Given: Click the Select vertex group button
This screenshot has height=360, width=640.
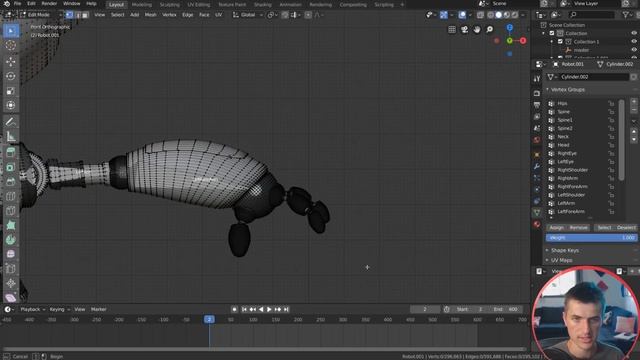Looking at the screenshot, I should 604,228.
